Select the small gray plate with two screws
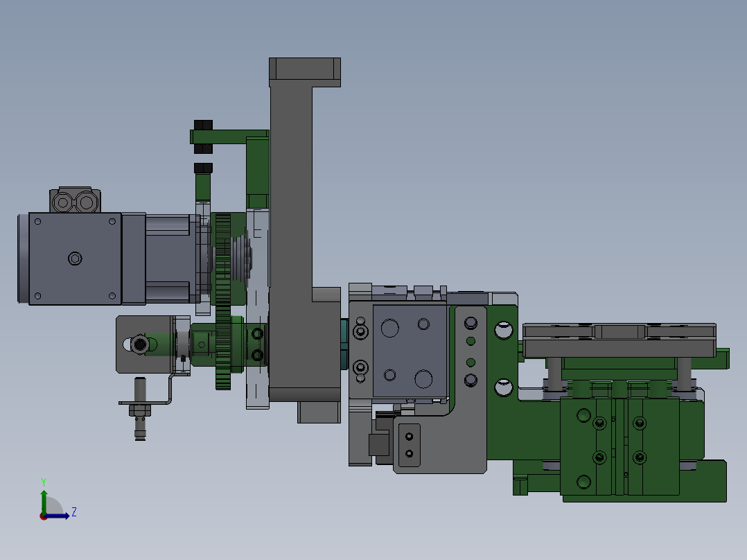The height and width of the screenshot is (560, 747). 409,444
